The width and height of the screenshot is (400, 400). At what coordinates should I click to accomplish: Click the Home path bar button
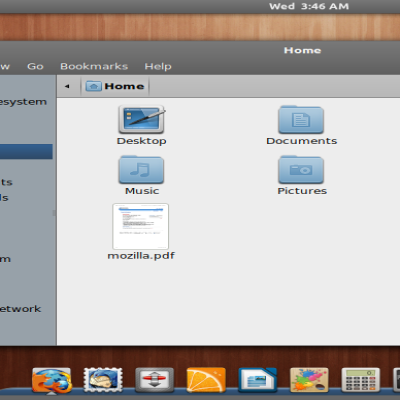point(115,86)
